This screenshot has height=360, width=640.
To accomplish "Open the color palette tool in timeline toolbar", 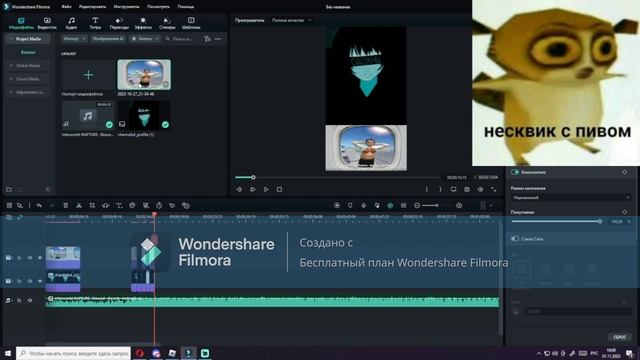I will [132, 205].
